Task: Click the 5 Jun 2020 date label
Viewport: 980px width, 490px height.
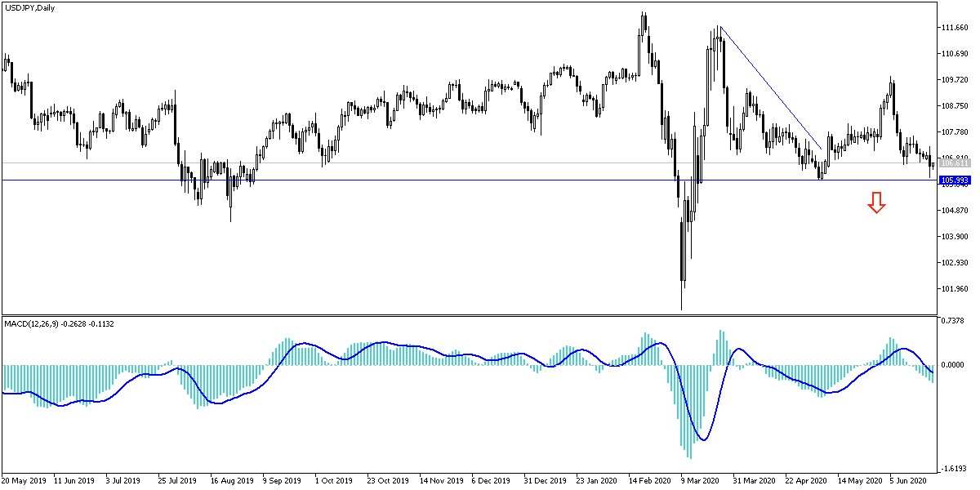Action: [909, 481]
